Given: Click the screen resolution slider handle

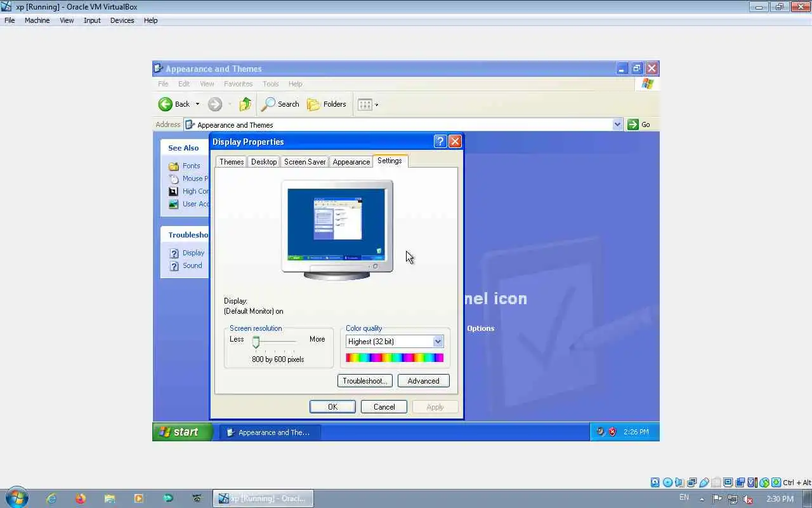Looking at the screenshot, I should coord(256,342).
